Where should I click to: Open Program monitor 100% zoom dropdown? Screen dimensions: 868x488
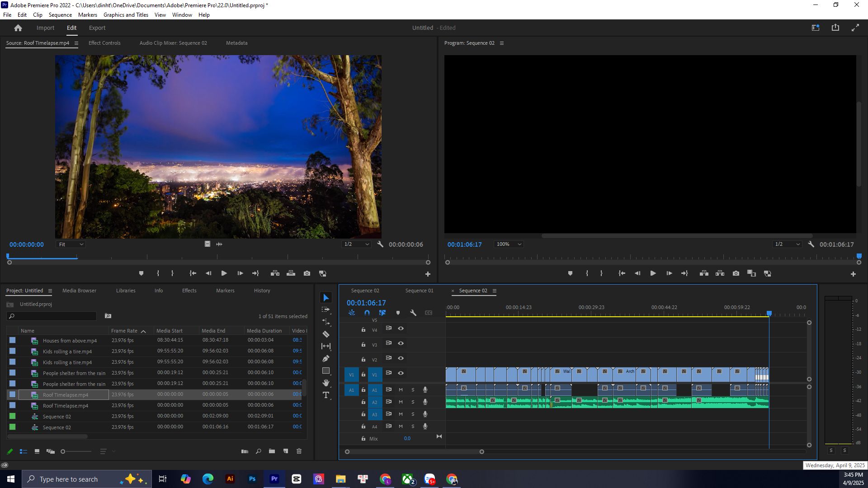click(x=509, y=244)
